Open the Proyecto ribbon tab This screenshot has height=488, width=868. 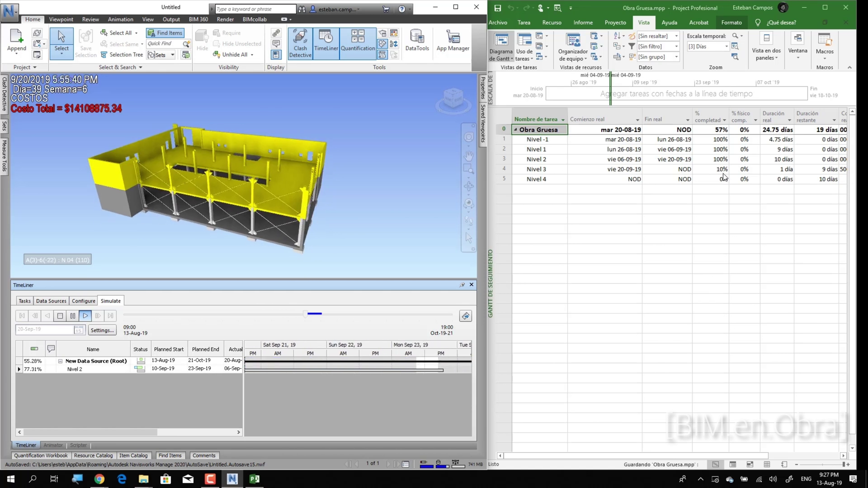615,22
